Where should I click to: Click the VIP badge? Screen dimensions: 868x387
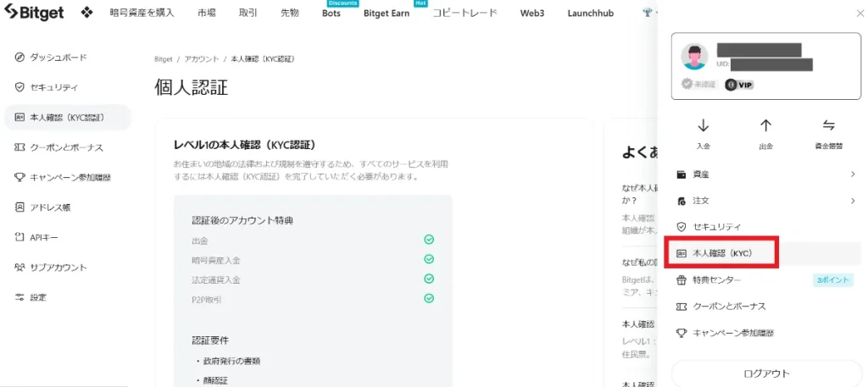pyautogui.click(x=739, y=85)
